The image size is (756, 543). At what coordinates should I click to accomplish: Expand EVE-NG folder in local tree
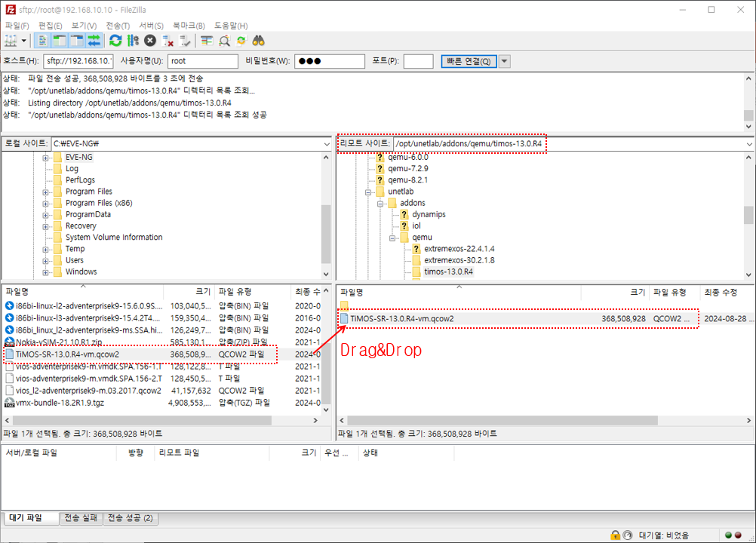[x=45, y=158]
